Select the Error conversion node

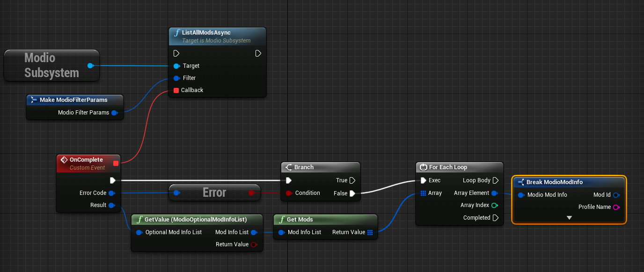point(214,193)
